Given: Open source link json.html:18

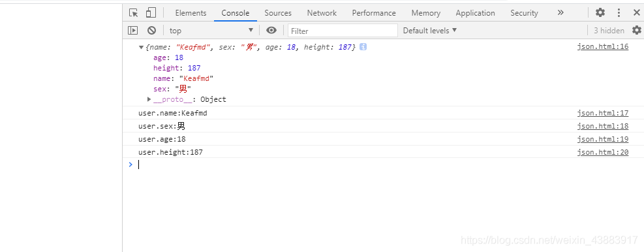Looking at the screenshot, I should (x=602, y=126).
